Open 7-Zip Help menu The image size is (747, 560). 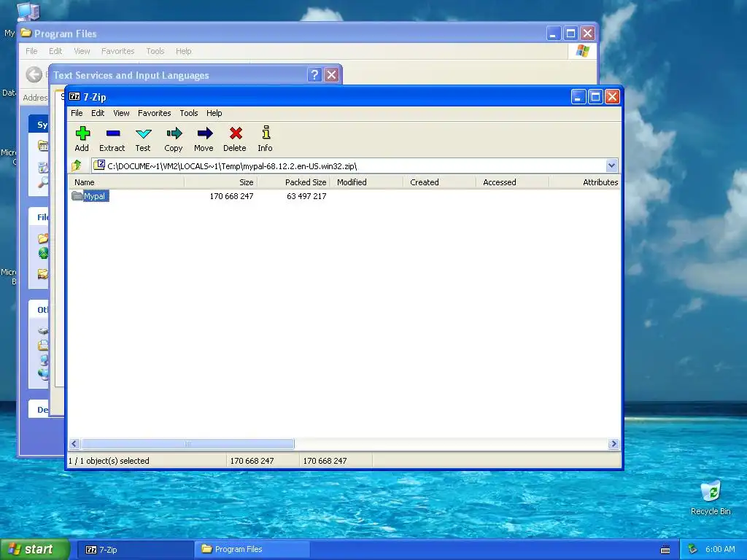tap(214, 113)
